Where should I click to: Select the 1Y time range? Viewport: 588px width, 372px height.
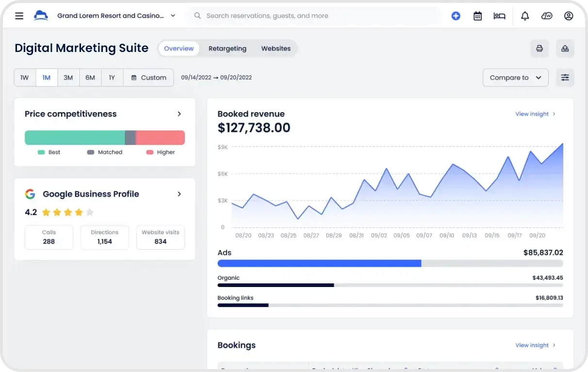click(112, 78)
